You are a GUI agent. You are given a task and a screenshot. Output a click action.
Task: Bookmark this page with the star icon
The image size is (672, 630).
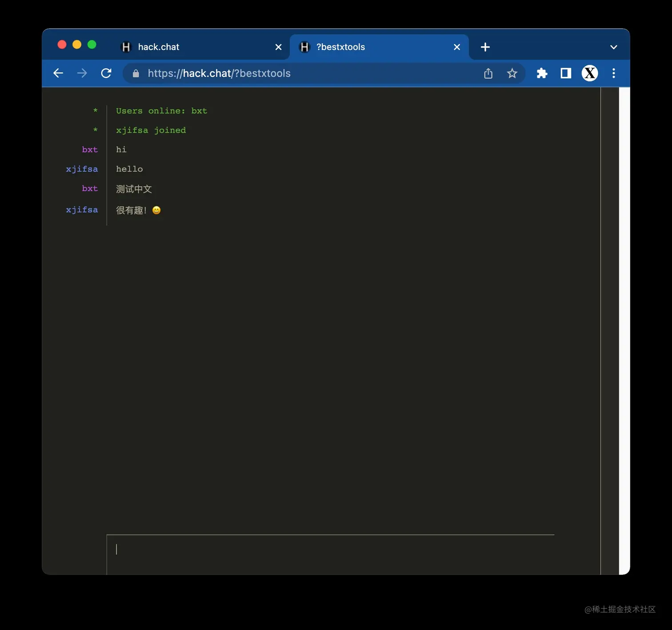tap(512, 73)
